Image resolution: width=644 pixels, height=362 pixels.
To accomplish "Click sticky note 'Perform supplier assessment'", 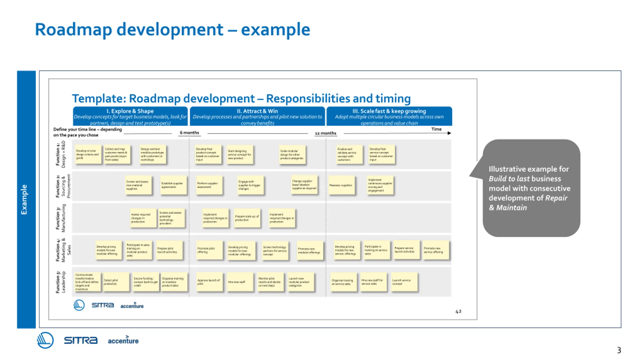I will tap(209, 185).
